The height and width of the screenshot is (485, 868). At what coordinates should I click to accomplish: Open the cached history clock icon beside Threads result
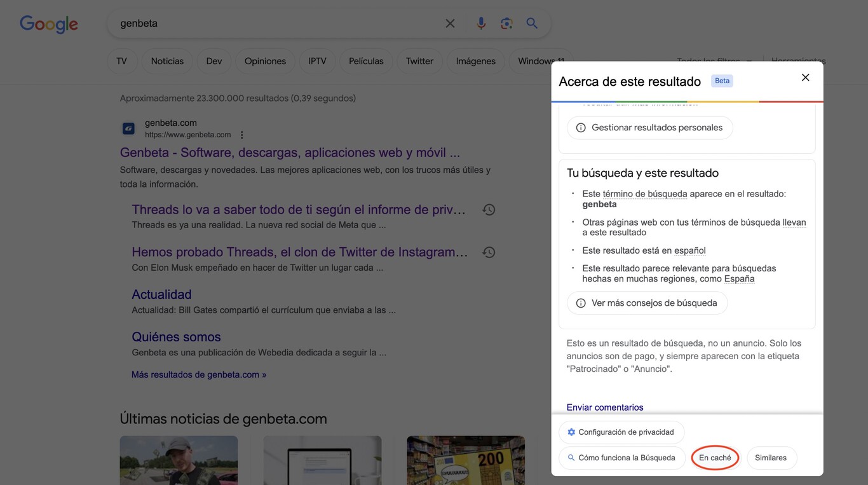click(488, 208)
